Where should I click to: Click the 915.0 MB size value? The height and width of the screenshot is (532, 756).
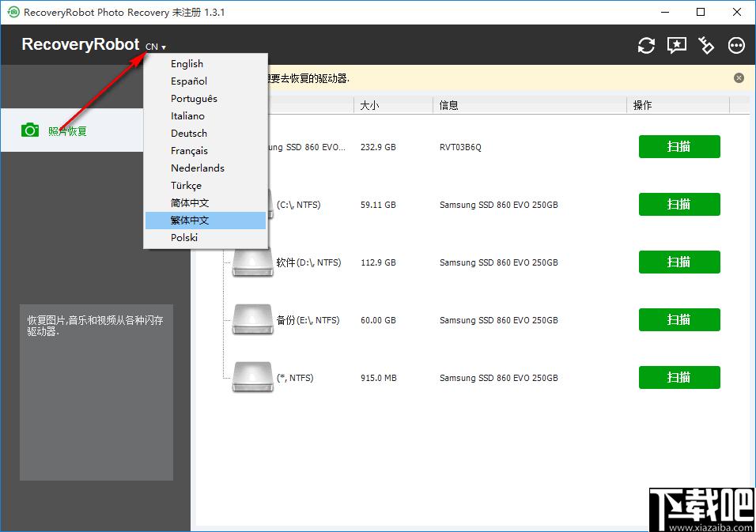379,379
